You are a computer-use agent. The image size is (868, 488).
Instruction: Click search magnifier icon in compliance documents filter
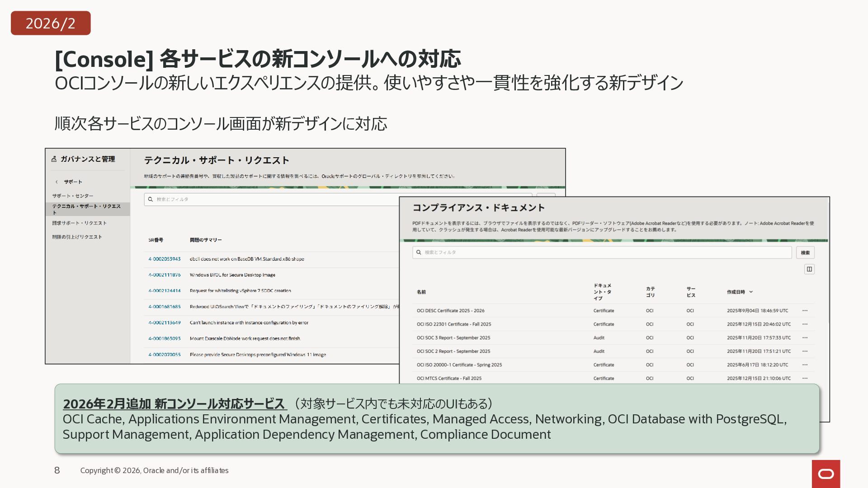pos(419,253)
